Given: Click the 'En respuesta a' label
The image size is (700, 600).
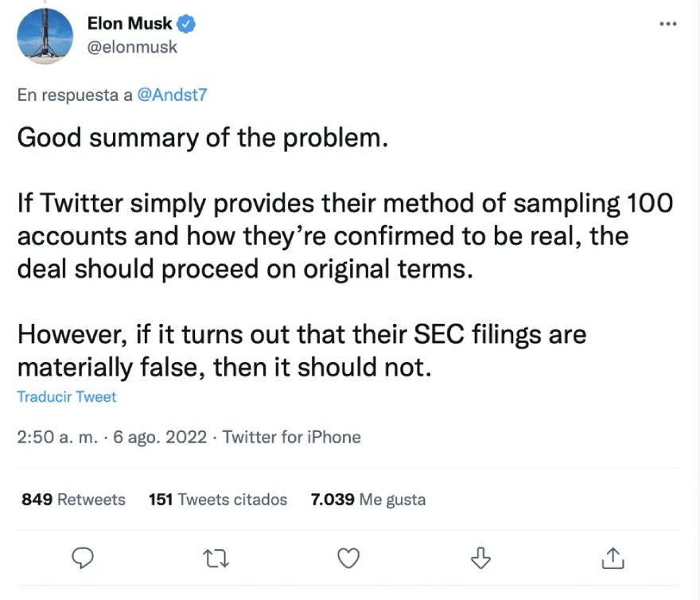Looking at the screenshot, I should (x=75, y=95).
